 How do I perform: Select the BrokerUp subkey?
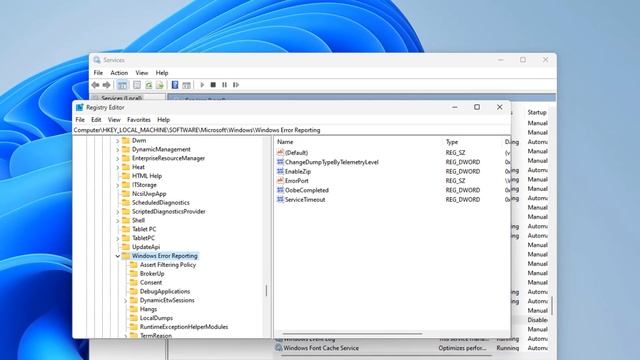[x=152, y=273]
